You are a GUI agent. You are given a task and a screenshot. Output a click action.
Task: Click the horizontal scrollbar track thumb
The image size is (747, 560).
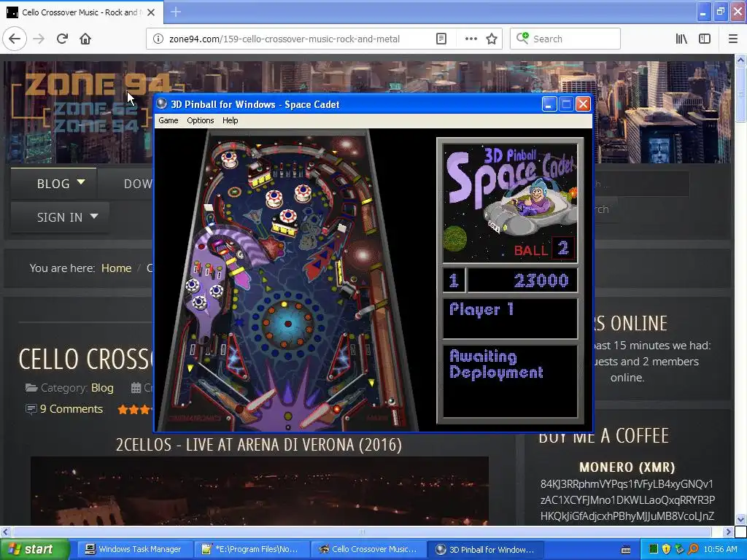click(362, 532)
